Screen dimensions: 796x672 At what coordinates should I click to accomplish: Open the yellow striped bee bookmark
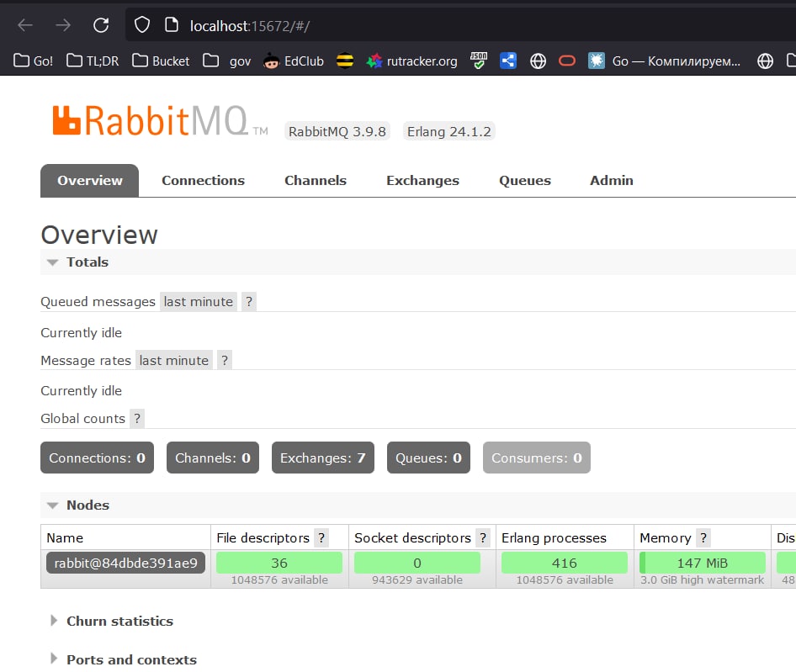345,61
